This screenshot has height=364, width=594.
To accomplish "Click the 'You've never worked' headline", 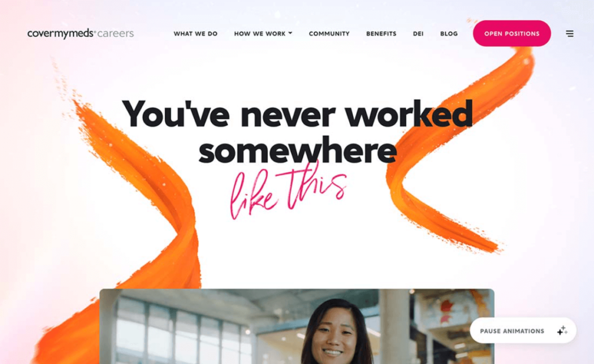I will click(x=298, y=114).
